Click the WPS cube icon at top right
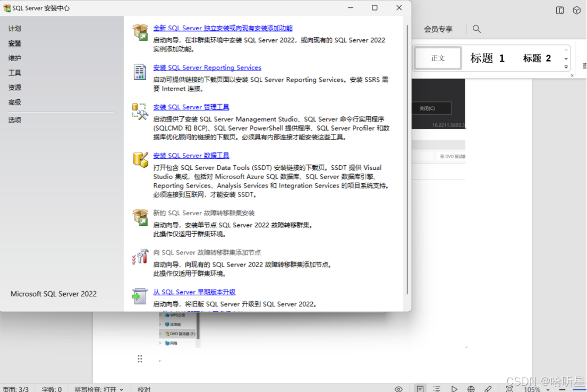 (x=576, y=11)
